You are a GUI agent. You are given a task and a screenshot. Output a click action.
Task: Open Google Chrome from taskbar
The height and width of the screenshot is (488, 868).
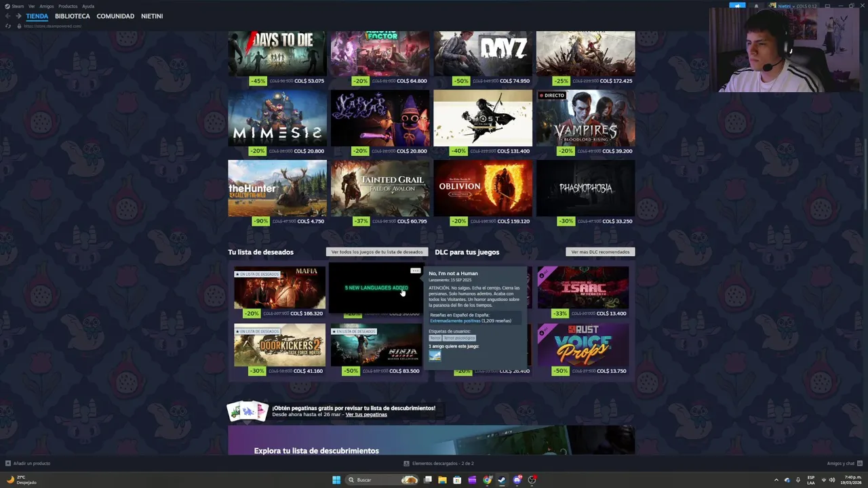click(x=487, y=480)
